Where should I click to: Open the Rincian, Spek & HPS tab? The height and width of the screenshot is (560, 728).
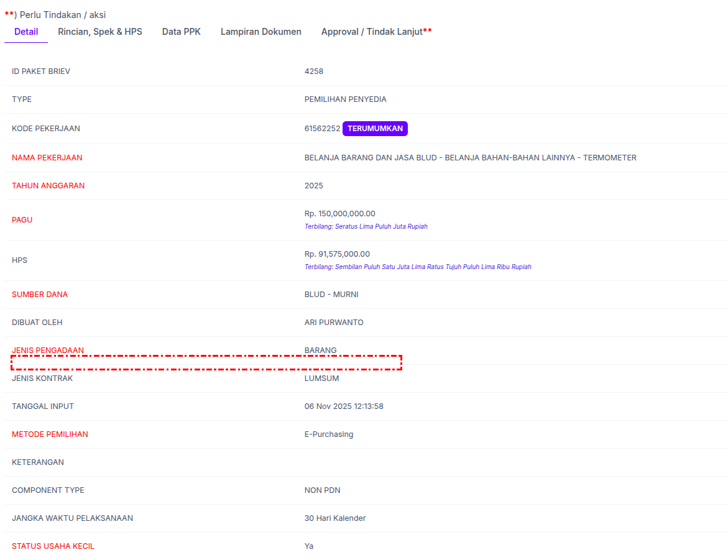[100, 32]
